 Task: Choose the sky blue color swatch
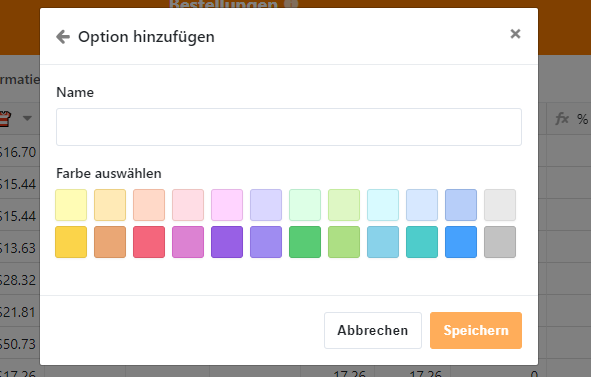pyautogui.click(x=383, y=242)
